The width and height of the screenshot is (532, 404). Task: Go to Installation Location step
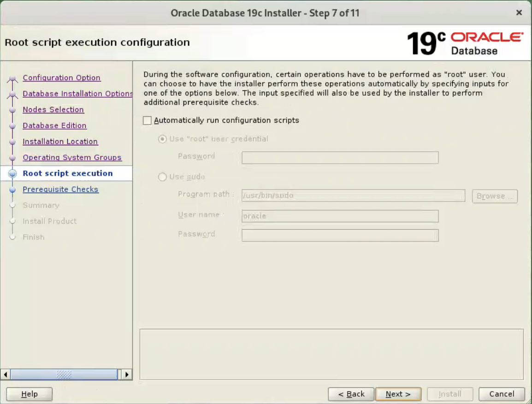[x=60, y=142]
